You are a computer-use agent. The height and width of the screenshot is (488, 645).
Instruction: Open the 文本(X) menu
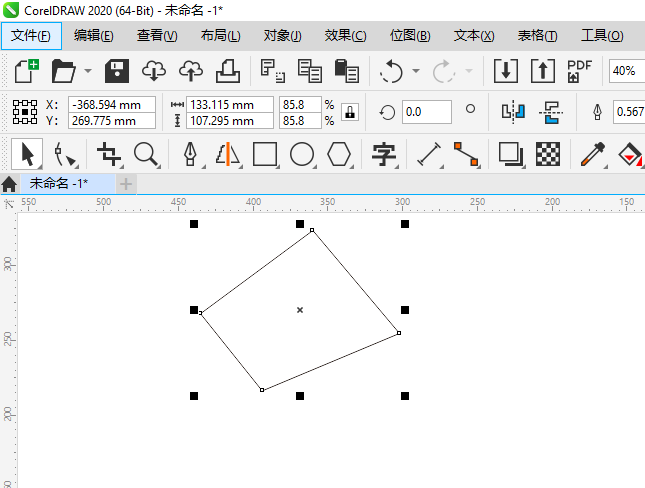474,36
